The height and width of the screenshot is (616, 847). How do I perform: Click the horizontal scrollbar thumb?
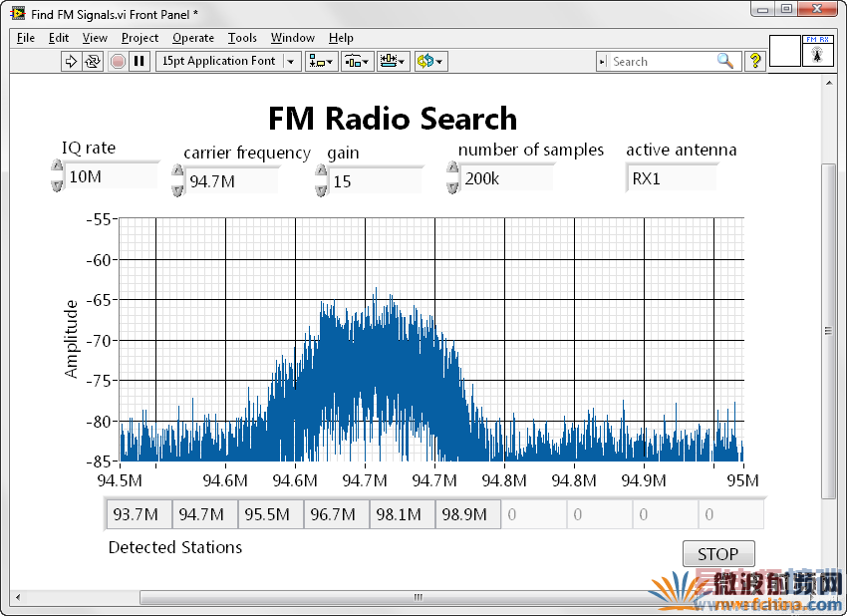[419, 597]
